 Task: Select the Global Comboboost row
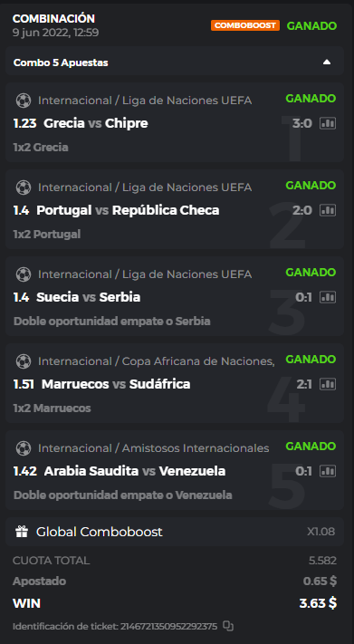click(x=175, y=532)
